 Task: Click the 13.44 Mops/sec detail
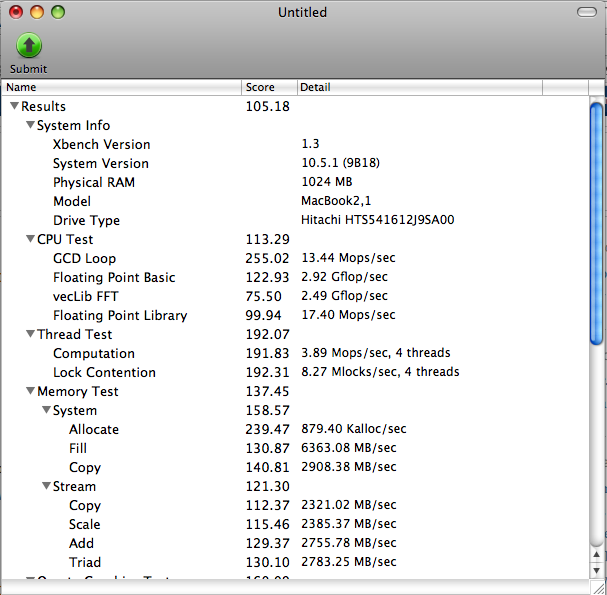tap(348, 258)
